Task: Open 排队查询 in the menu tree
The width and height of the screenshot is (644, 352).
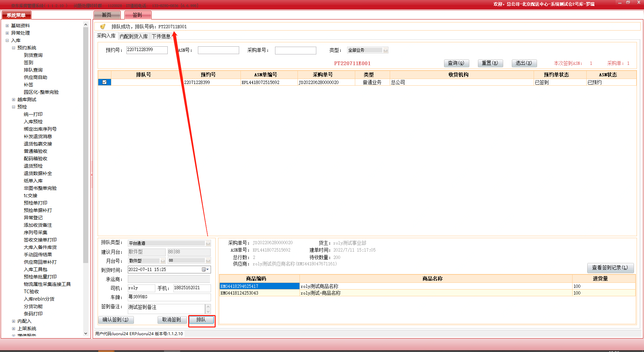Action: click(x=33, y=70)
